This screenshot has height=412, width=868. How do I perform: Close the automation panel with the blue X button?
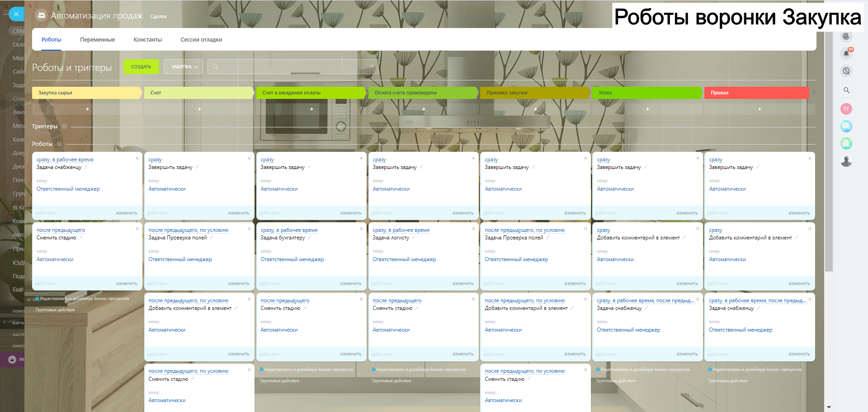pos(16,14)
